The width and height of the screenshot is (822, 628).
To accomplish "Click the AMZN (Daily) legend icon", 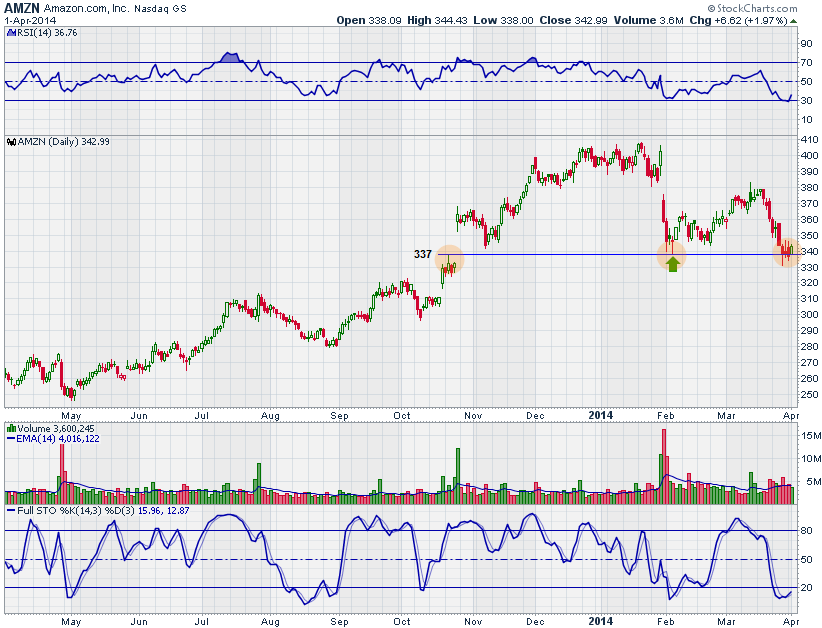I will [x=10, y=142].
